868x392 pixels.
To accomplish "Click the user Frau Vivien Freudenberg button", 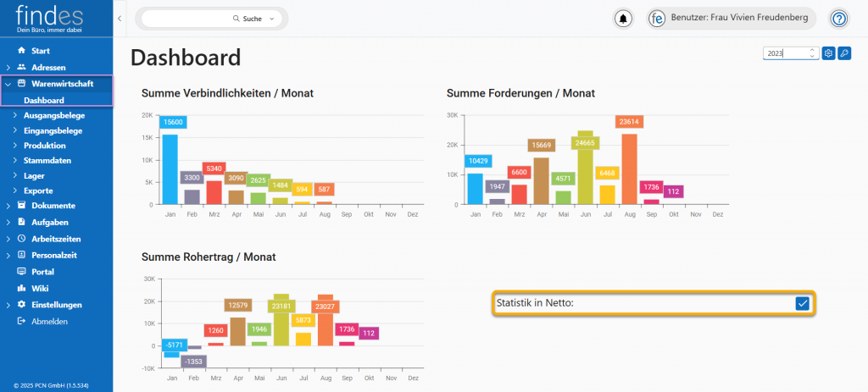I will point(732,19).
